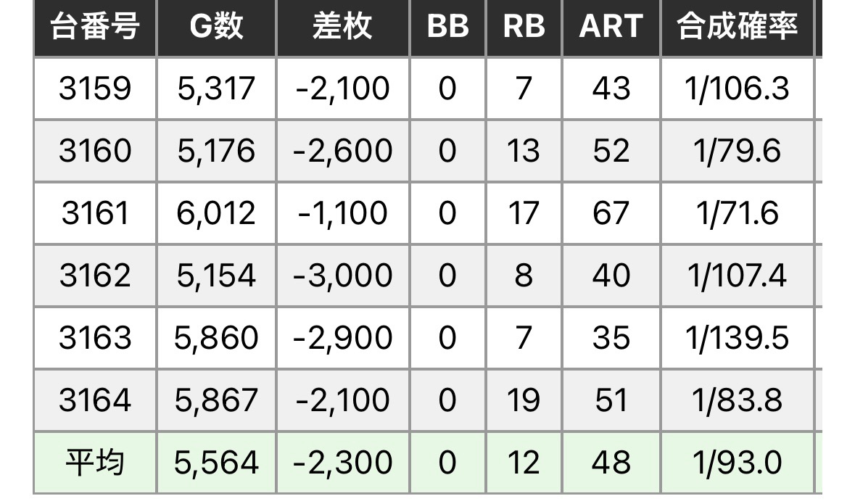Open machine number 3159

(x=94, y=89)
